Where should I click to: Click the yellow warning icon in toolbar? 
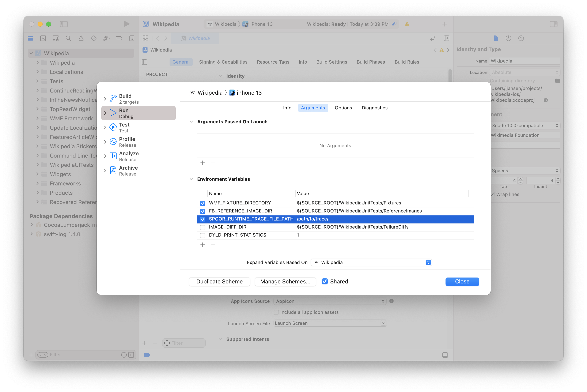click(407, 24)
